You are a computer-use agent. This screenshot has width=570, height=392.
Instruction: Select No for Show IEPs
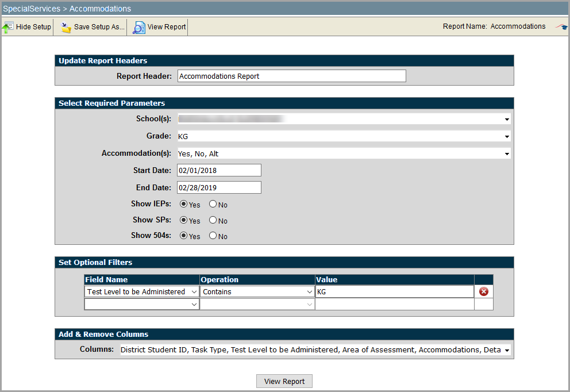coord(213,204)
